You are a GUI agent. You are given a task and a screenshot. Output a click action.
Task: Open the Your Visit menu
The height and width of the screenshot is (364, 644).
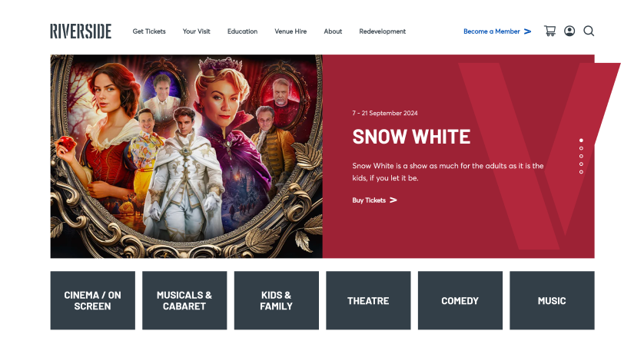click(x=196, y=31)
